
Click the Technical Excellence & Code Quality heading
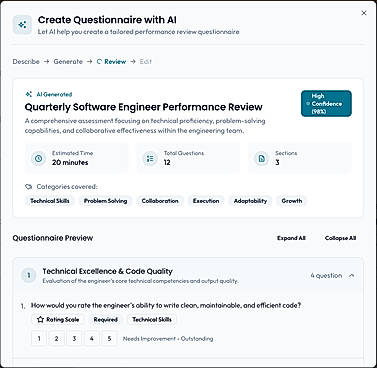pos(107,271)
